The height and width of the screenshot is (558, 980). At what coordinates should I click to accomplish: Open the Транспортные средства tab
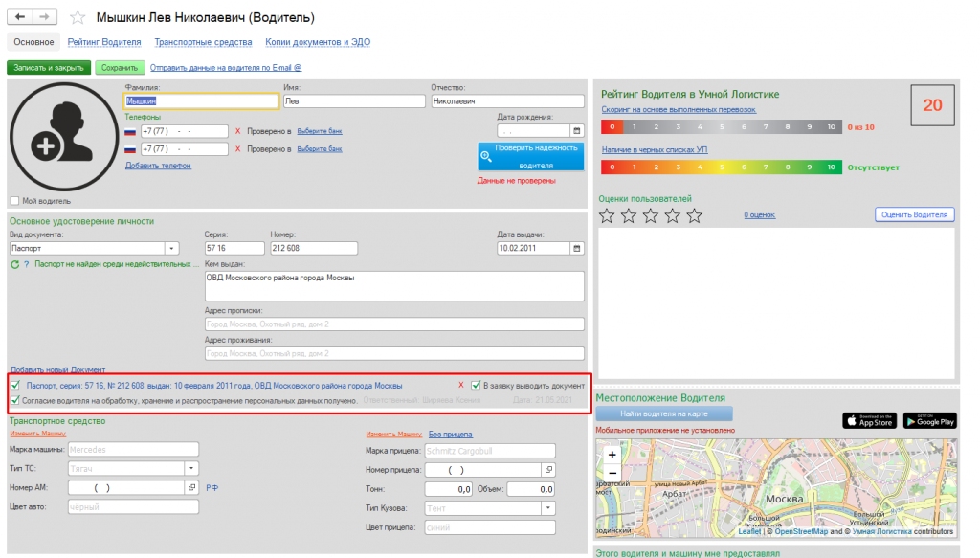coord(203,42)
